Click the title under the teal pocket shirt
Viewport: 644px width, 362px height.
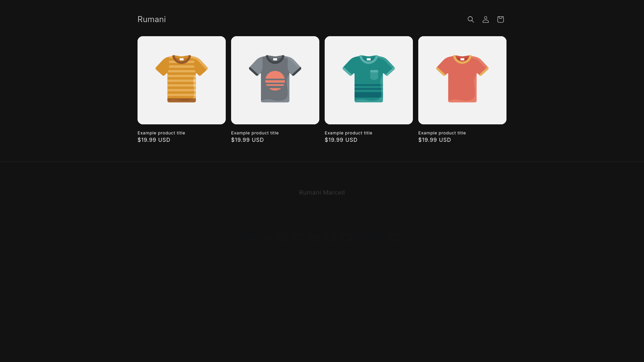348,133
